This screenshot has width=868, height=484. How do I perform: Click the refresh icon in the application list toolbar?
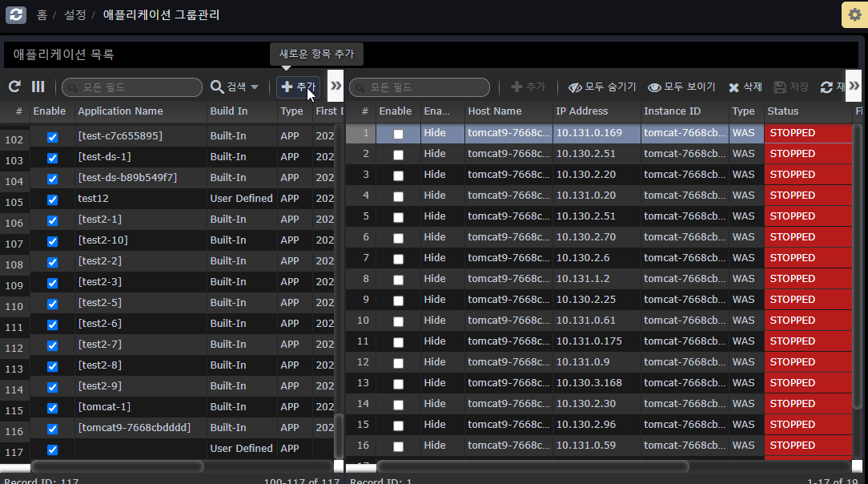pos(13,87)
